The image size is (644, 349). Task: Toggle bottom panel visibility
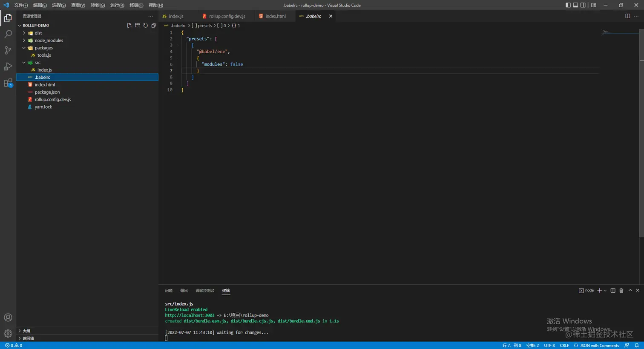click(x=575, y=5)
